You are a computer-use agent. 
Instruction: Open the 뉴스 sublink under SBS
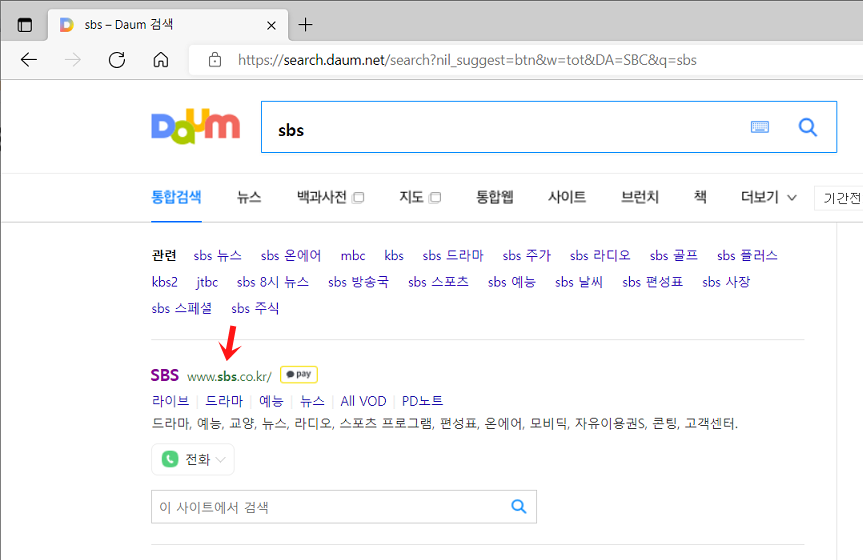(x=312, y=401)
